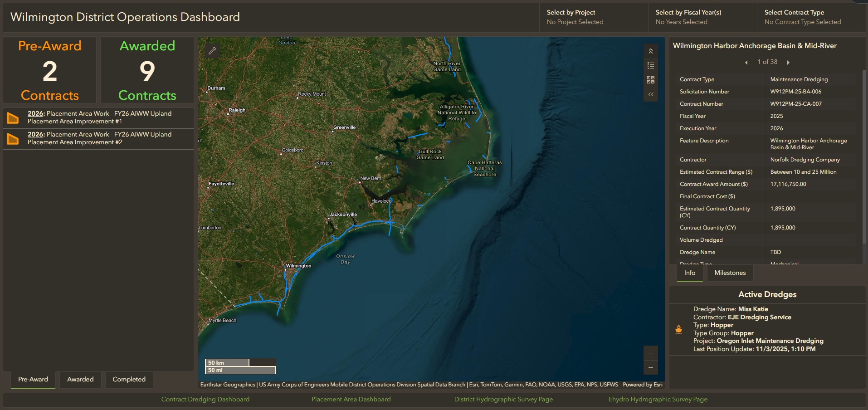Zoom out on the map with minus icon
This screenshot has height=410, width=868.
[x=650, y=368]
